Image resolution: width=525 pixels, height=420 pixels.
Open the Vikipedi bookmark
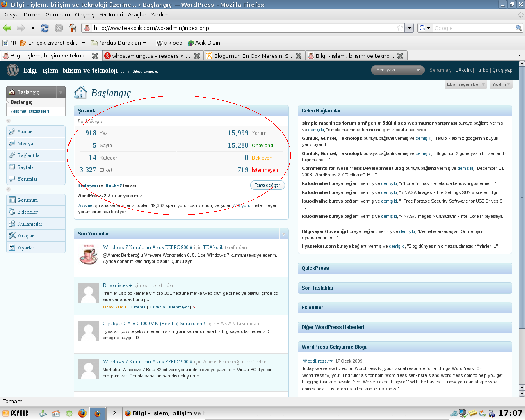click(x=170, y=43)
